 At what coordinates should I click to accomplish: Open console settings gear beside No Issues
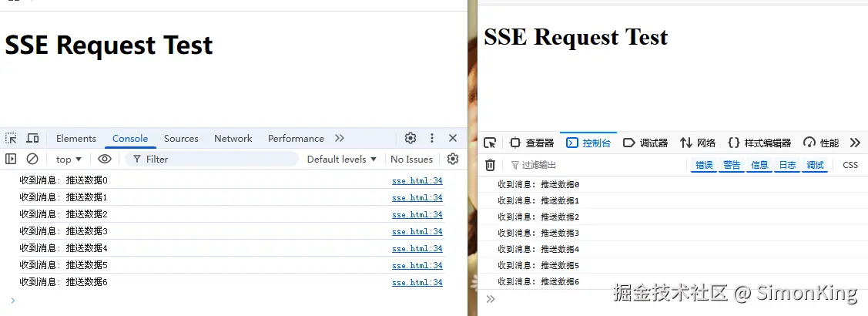[453, 159]
